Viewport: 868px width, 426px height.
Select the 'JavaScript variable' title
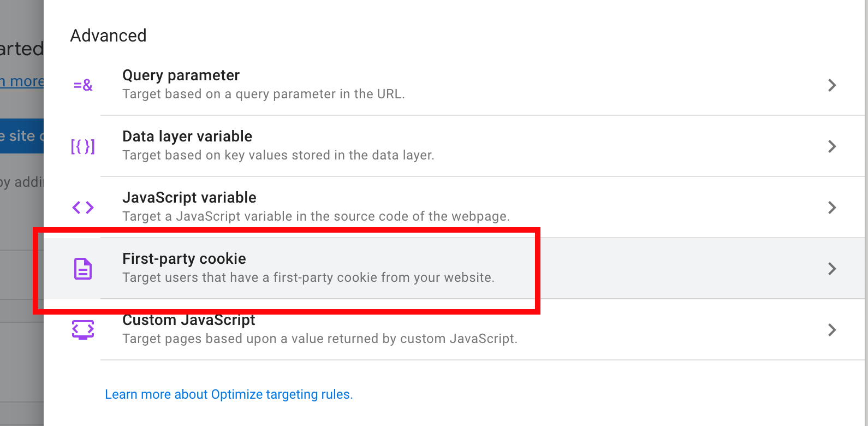click(189, 198)
